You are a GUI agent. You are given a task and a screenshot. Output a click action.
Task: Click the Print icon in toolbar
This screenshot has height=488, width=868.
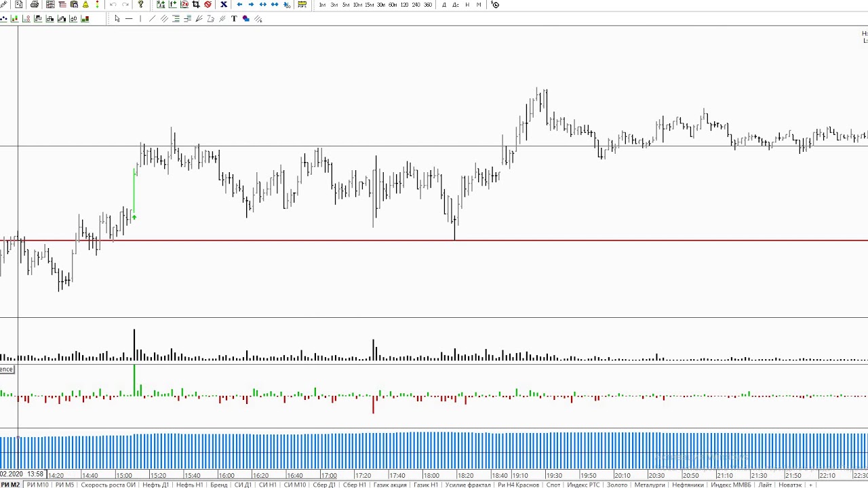(x=35, y=5)
